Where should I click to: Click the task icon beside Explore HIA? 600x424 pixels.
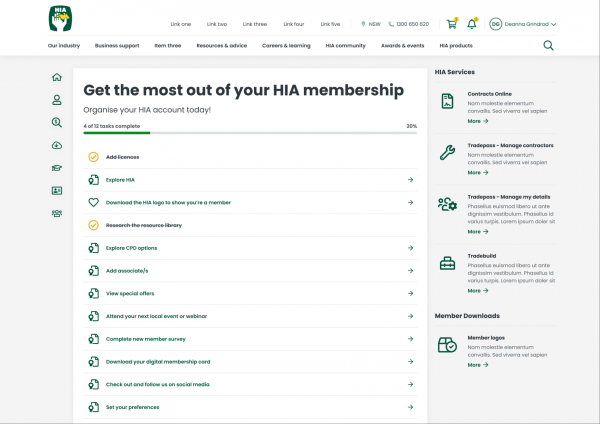pos(93,180)
